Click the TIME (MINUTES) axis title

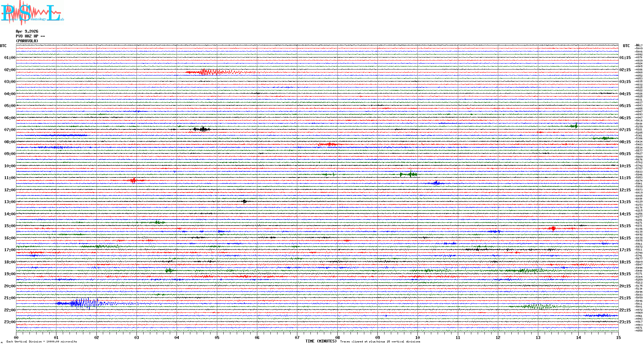point(321,341)
